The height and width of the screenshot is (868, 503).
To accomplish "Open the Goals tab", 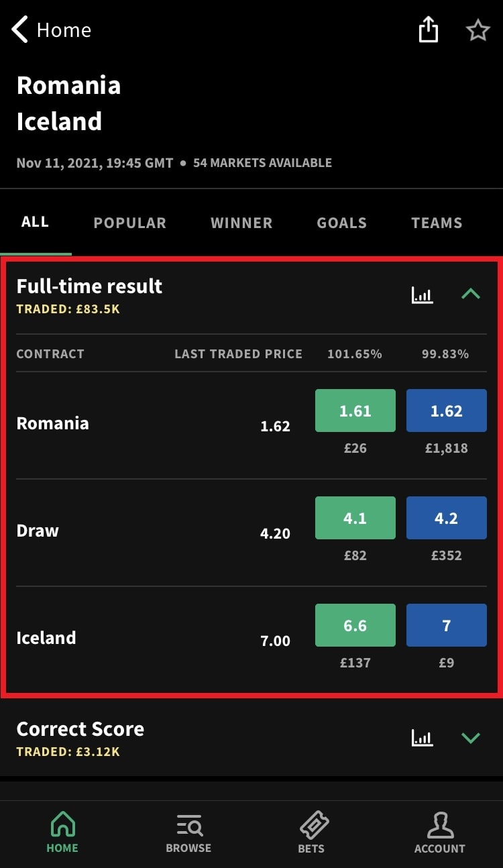I will [341, 223].
